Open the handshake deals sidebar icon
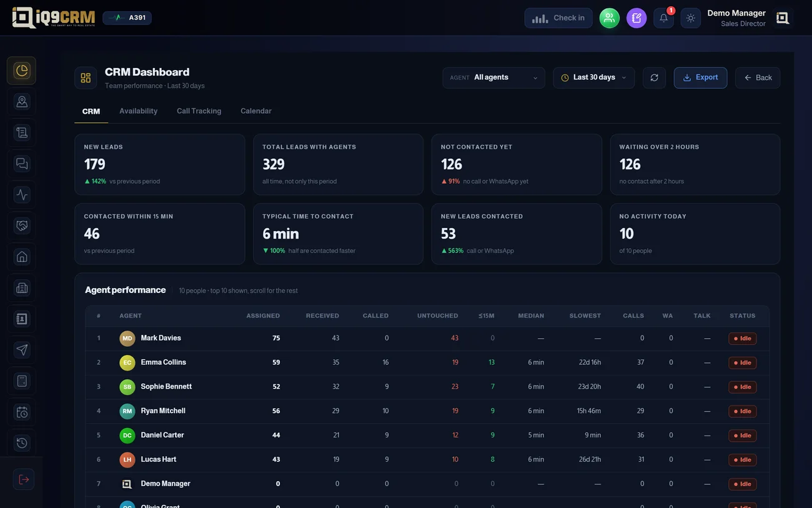 pos(22,226)
